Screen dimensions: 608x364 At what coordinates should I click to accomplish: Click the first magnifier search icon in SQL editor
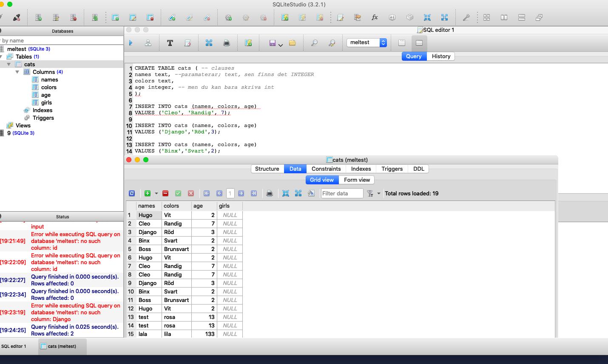click(314, 43)
